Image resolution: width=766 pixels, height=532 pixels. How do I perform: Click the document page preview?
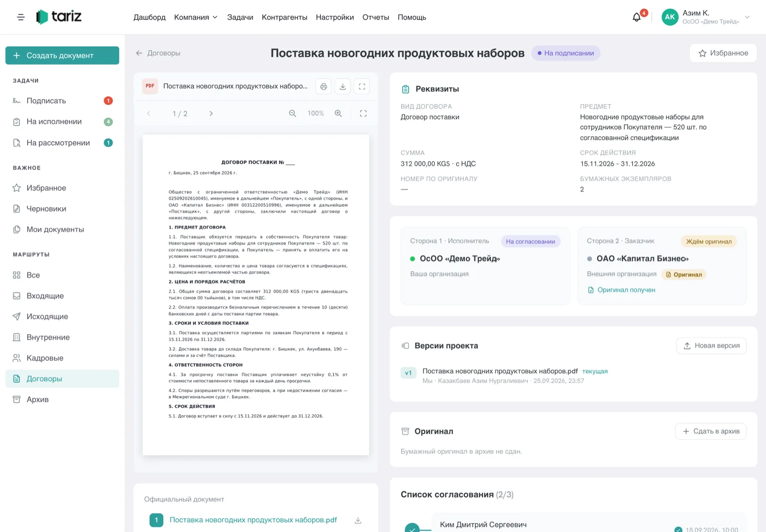(256, 295)
